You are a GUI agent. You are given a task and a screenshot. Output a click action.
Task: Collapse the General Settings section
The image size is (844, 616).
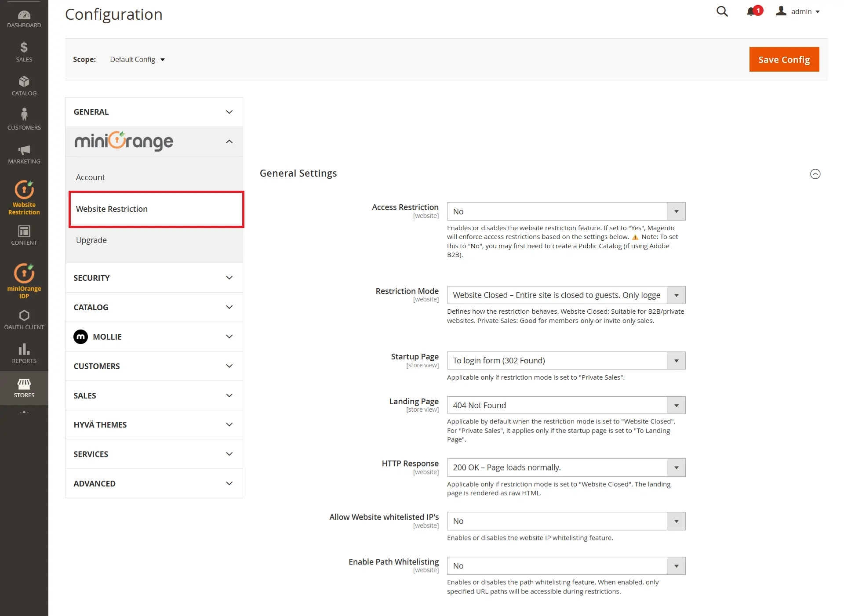pos(815,174)
